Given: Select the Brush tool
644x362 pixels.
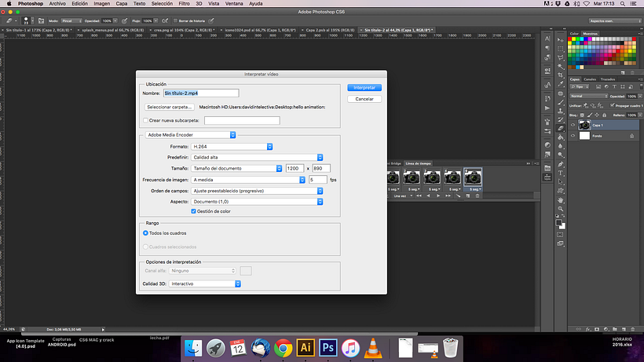Looking at the screenshot, I should click(x=561, y=102).
